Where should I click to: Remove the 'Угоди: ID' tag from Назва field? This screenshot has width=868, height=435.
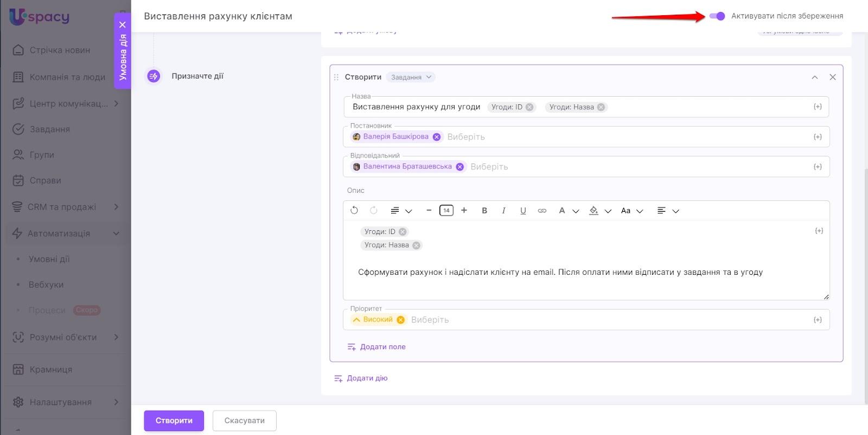point(529,107)
